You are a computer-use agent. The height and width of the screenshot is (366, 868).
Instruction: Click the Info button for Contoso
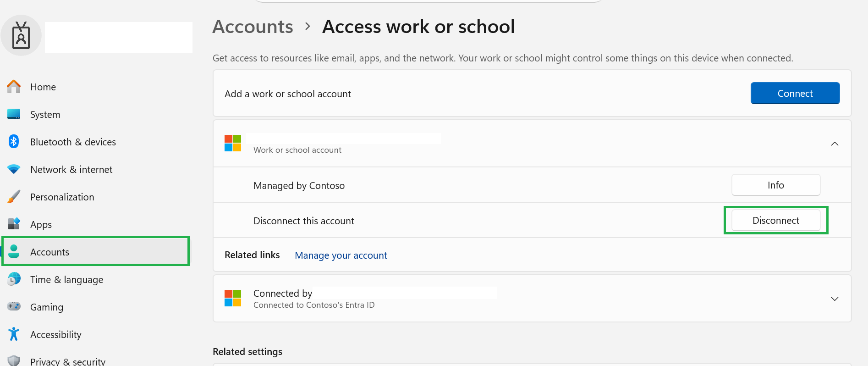click(x=775, y=185)
